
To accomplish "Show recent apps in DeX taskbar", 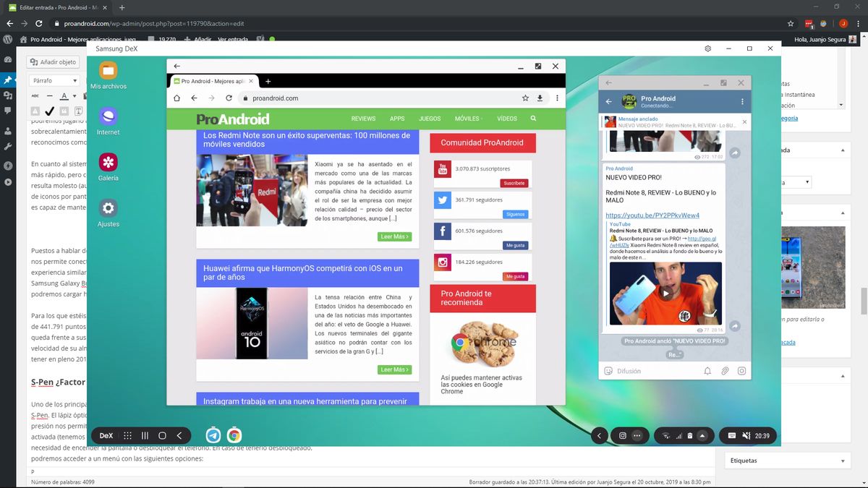I will [145, 436].
